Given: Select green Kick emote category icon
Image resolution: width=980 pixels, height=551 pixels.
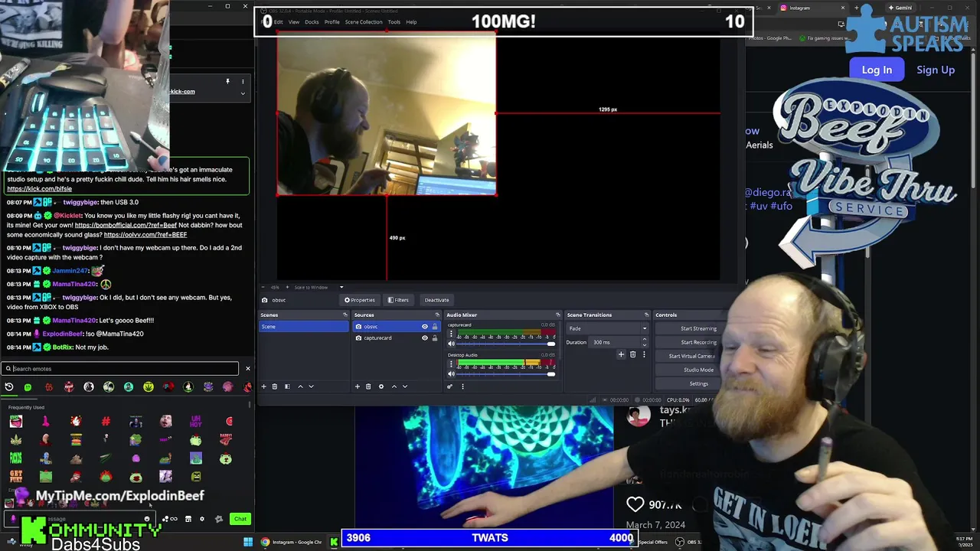Looking at the screenshot, I should coord(28,387).
